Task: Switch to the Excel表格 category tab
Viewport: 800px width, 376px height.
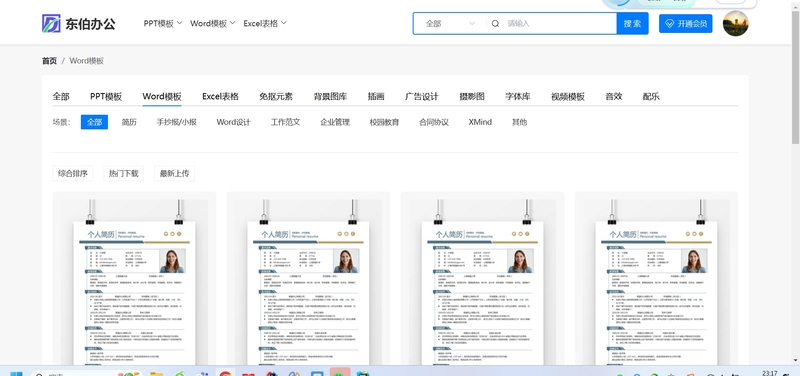Action: (220, 96)
